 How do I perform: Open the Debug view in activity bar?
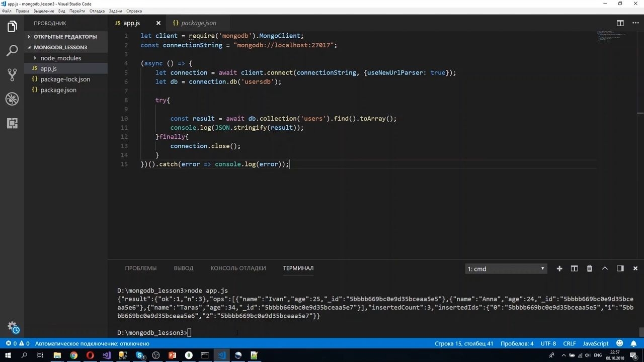pos(12,99)
